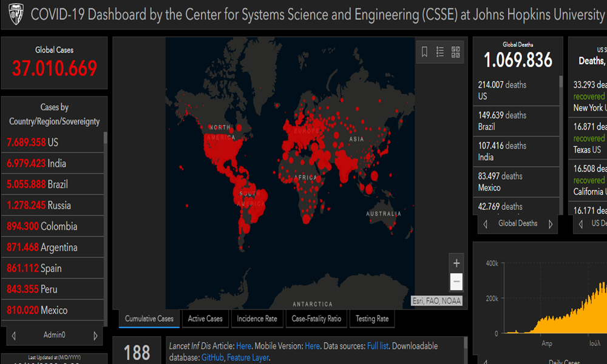Show the map legend list icon
The width and height of the screenshot is (607, 364).
(440, 52)
